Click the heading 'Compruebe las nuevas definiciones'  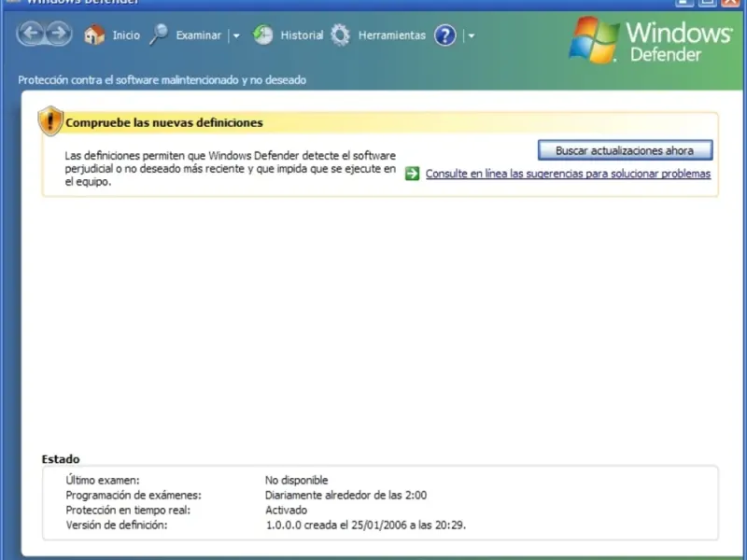[164, 123]
